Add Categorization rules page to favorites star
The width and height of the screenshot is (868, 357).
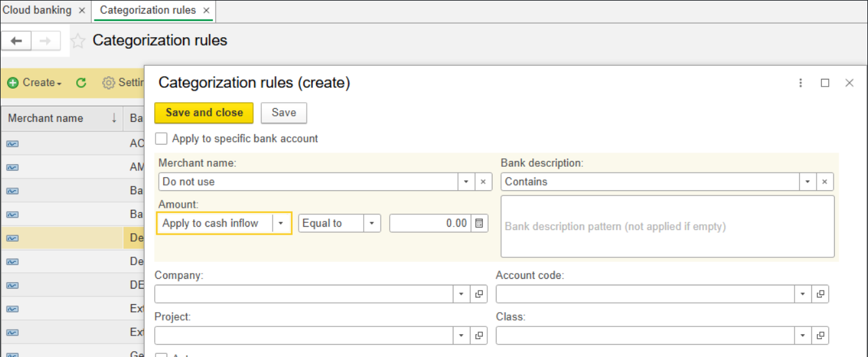77,41
